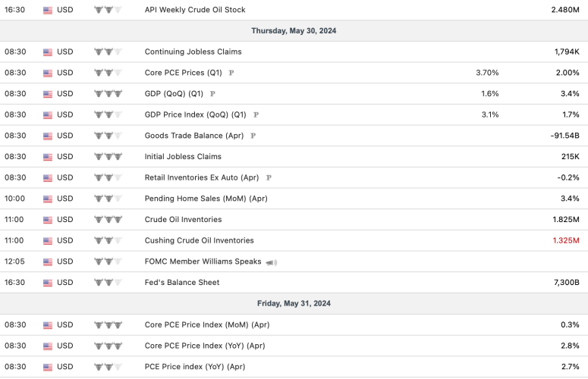Click the Thursday, May 30, 2024 date header
The height and width of the screenshot is (379, 588).
[x=294, y=31]
